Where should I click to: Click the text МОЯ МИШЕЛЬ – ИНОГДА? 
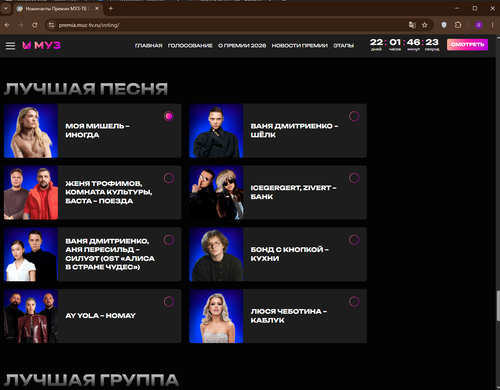coord(97,131)
